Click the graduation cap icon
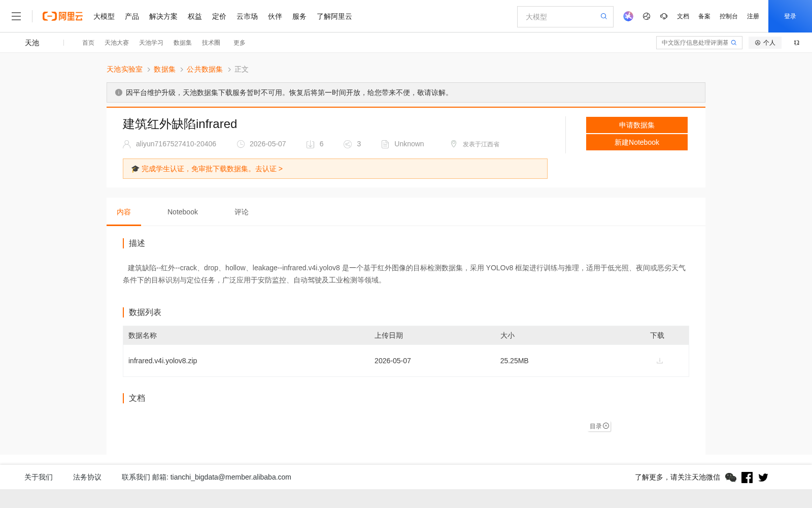 tap(135, 169)
